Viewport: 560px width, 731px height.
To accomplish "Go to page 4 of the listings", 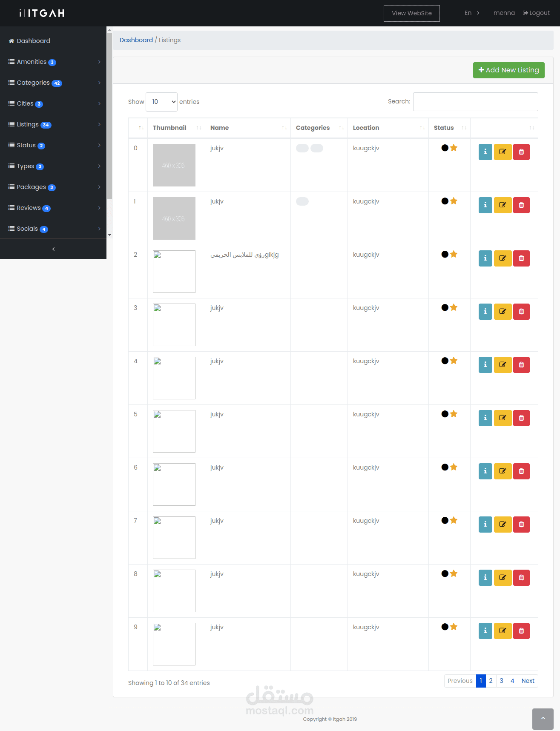I will (x=512, y=681).
